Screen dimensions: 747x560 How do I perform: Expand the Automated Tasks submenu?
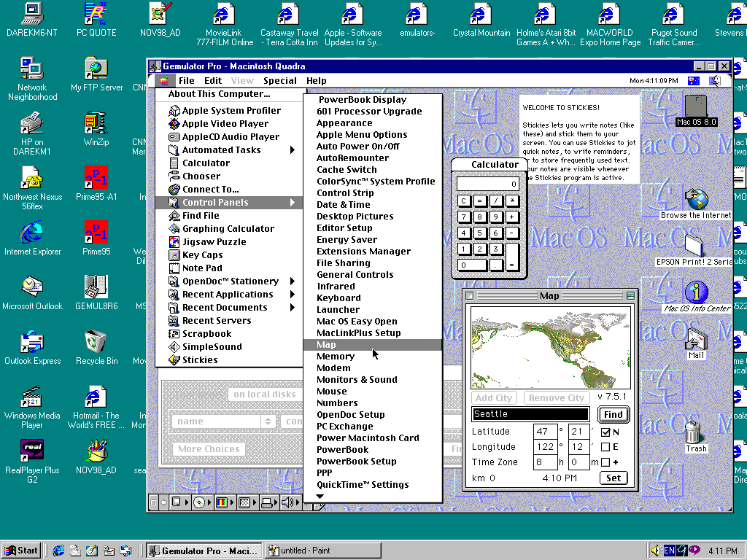292,150
